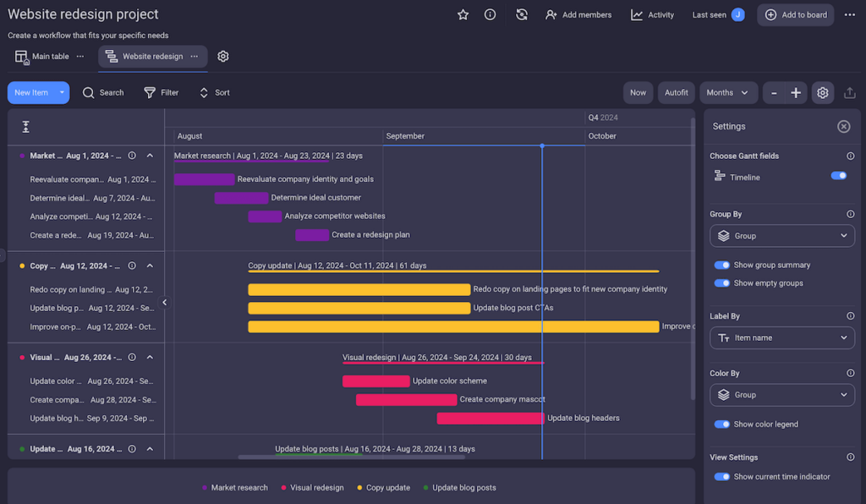Click the yellow Update blog post CTAs bar
Image resolution: width=866 pixels, height=504 pixels.
click(359, 308)
